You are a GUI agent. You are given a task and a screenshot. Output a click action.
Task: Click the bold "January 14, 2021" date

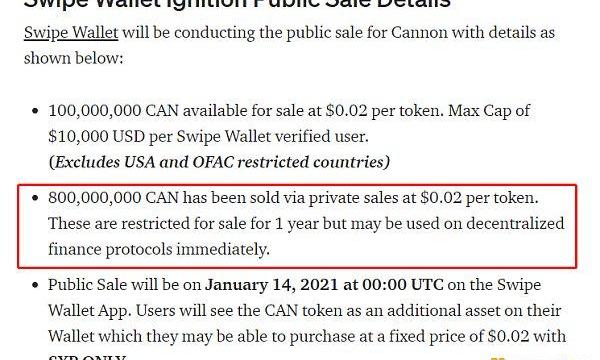pyautogui.click(x=271, y=285)
